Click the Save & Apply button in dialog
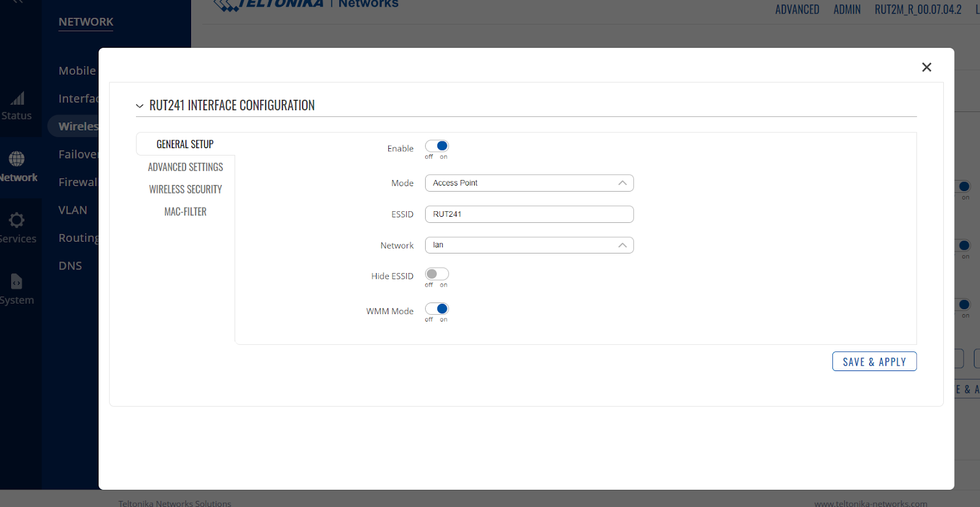Screen dimensions: 980x507 tap(874, 361)
